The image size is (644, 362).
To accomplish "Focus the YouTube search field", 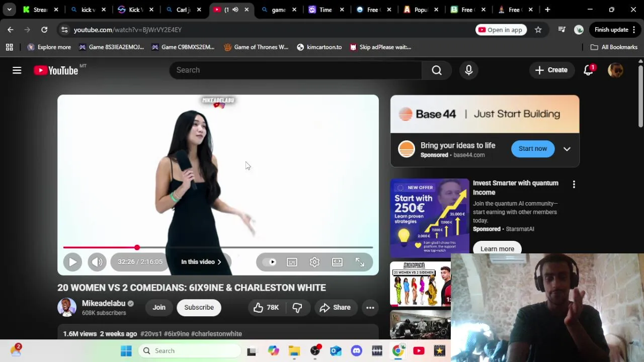I will point(295,70).
